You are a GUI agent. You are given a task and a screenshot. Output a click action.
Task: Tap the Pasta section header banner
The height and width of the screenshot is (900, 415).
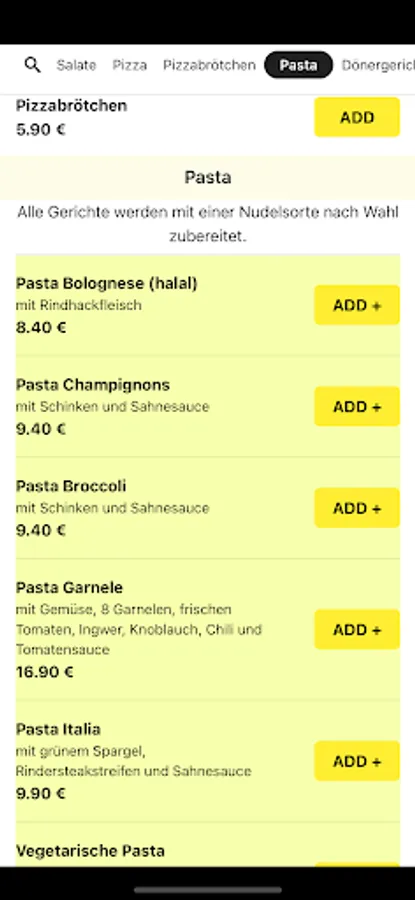click(x=207, y=177)
